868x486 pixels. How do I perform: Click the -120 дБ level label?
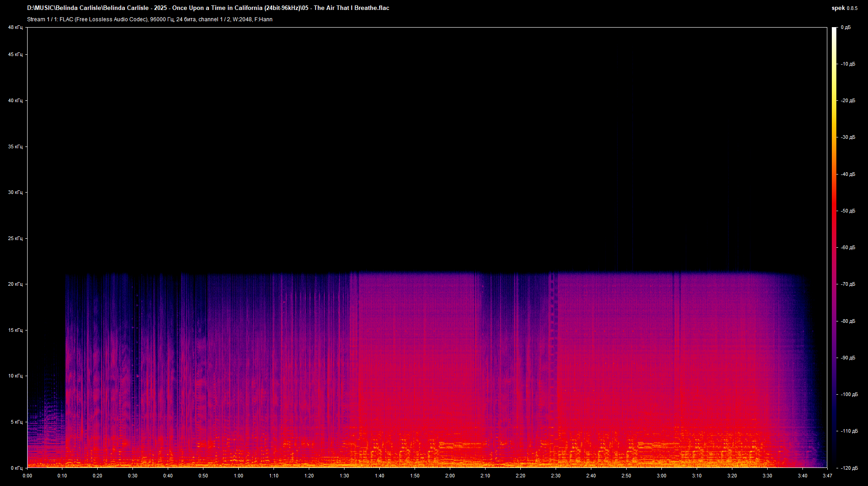coord(849,468)
